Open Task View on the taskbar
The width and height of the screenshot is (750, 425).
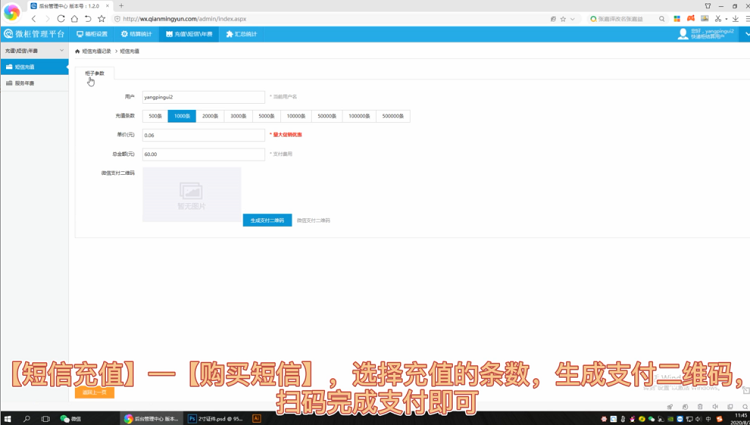point(45,419)
